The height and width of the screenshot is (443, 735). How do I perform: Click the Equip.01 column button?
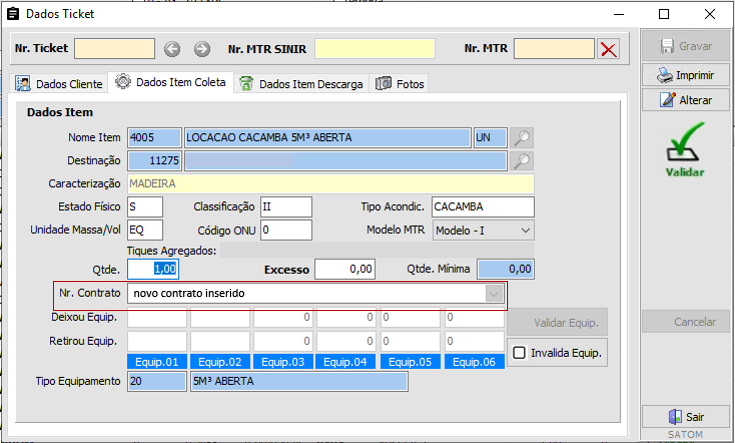(155, 362)
